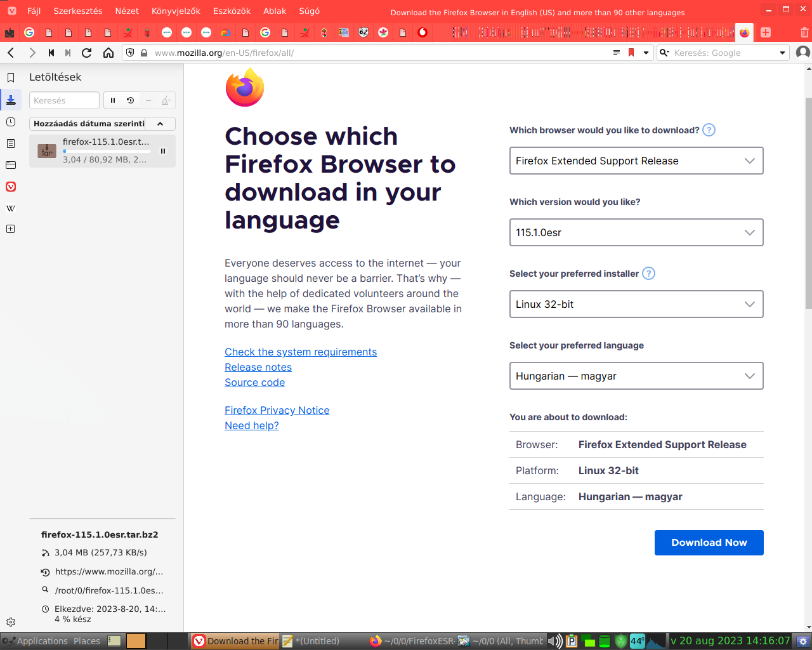Add a new web panel
This screenshot has width=812, height=650.
[11, 229]
